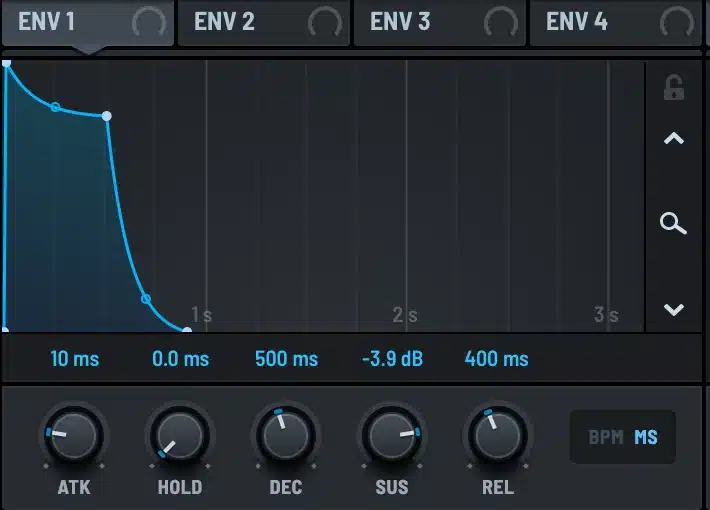Select MS time mode
This screenshot has width=710, height=510.
point(646,438)
